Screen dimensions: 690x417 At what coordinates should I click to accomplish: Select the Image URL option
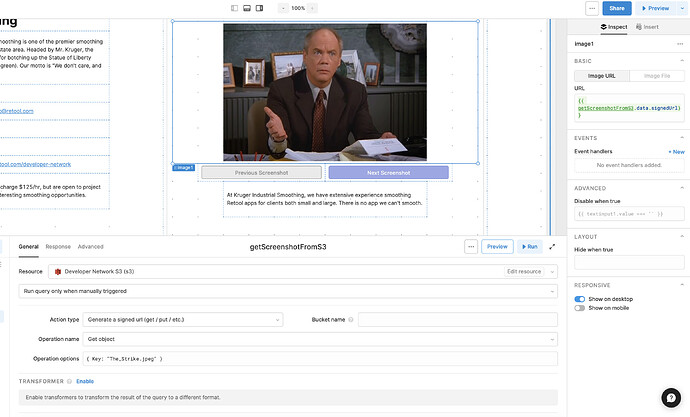(x=602, y=76)
